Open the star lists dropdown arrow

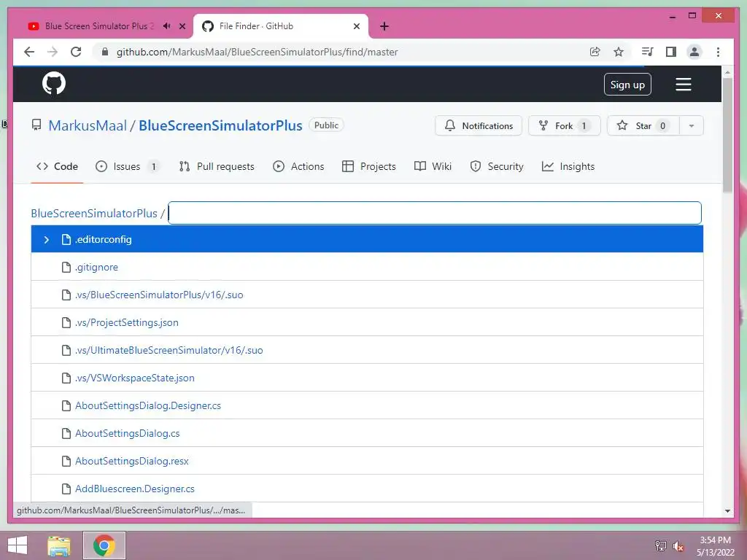pyautogui.click(x=692, y=125)
